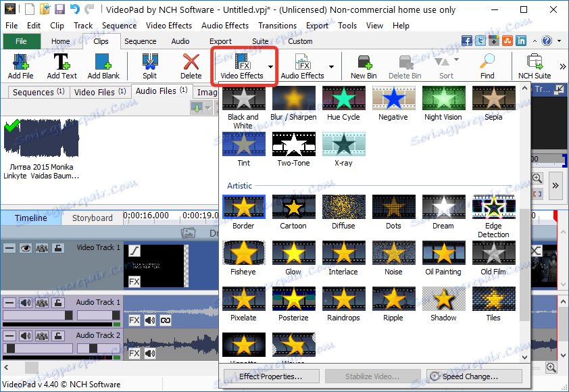Open the Video Files bin tab
This screenshot has width=569, height=392.
coord(100,92)
